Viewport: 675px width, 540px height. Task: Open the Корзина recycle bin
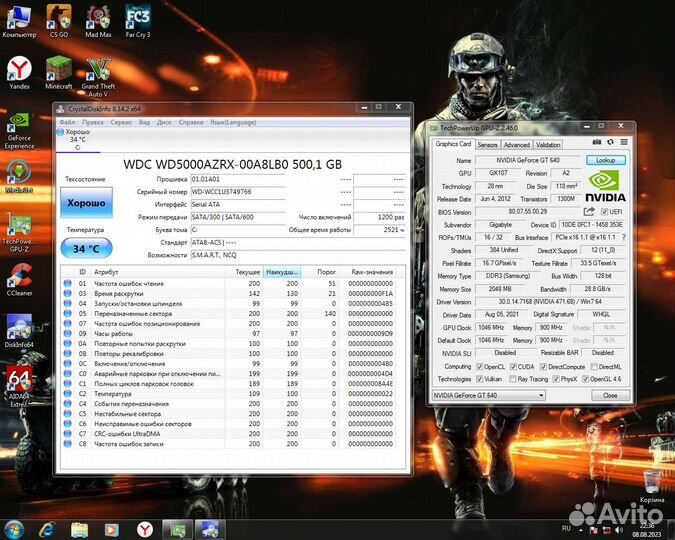[652, 487]
